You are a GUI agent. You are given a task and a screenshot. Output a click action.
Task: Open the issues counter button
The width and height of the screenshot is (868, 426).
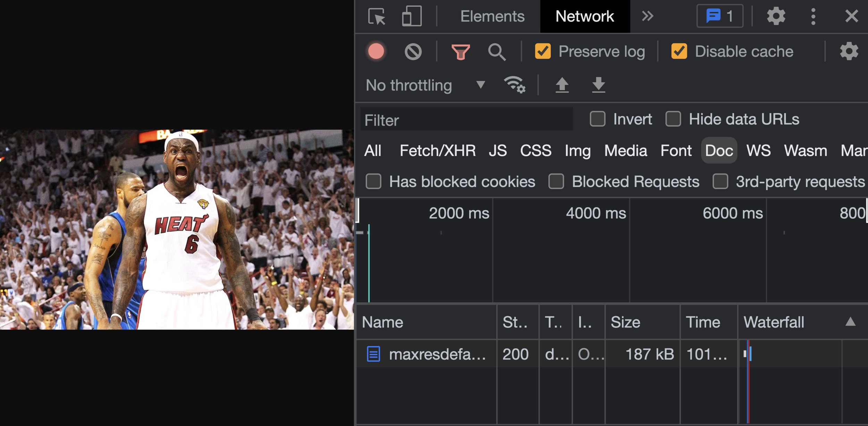tap(720, 16)
